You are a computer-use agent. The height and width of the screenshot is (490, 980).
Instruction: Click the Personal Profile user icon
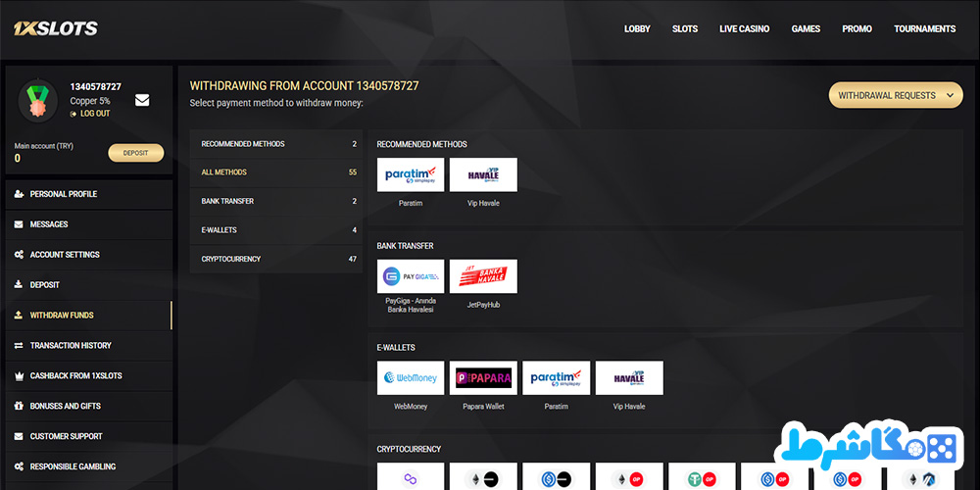(x=19, y=194)
